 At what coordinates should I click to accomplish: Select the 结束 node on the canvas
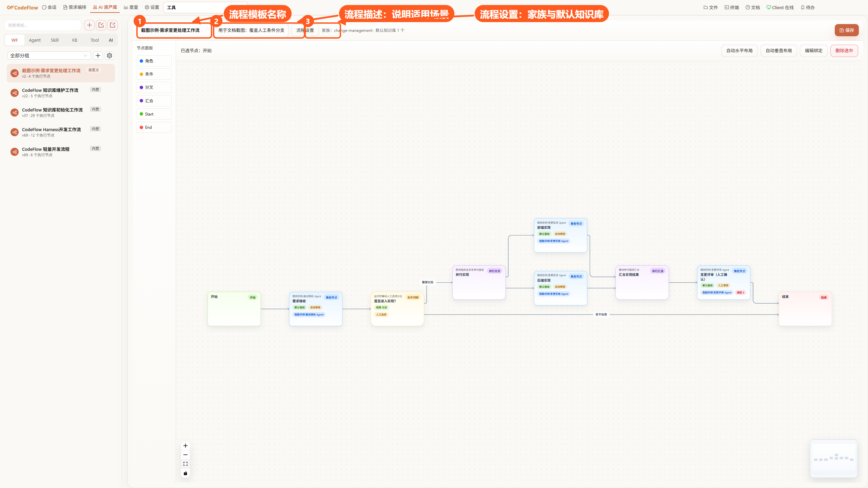pyautogui.click(x=805, y=309)
